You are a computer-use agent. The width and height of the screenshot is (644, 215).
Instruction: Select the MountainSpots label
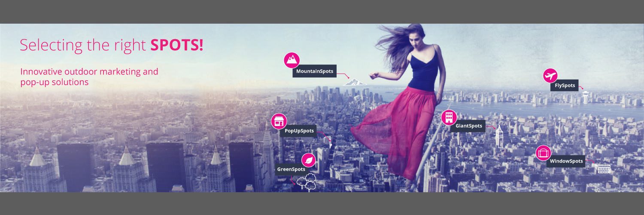[x=315, y=71]
